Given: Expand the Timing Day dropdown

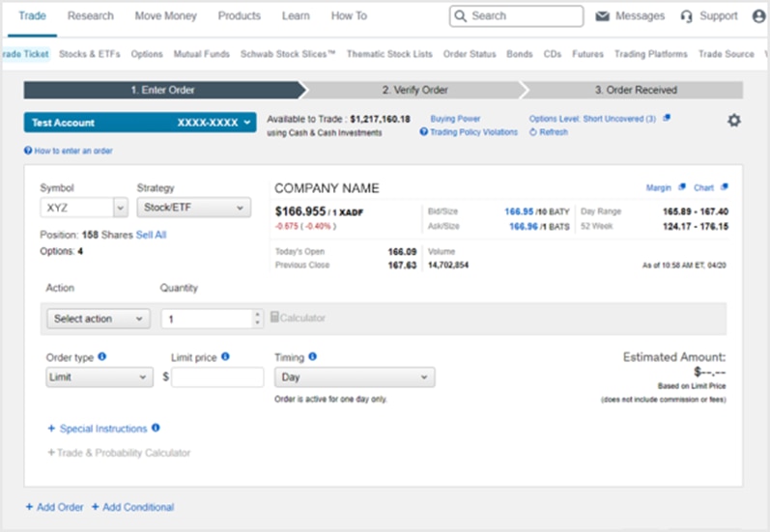Looking at the screenshot, I should 354,378.
